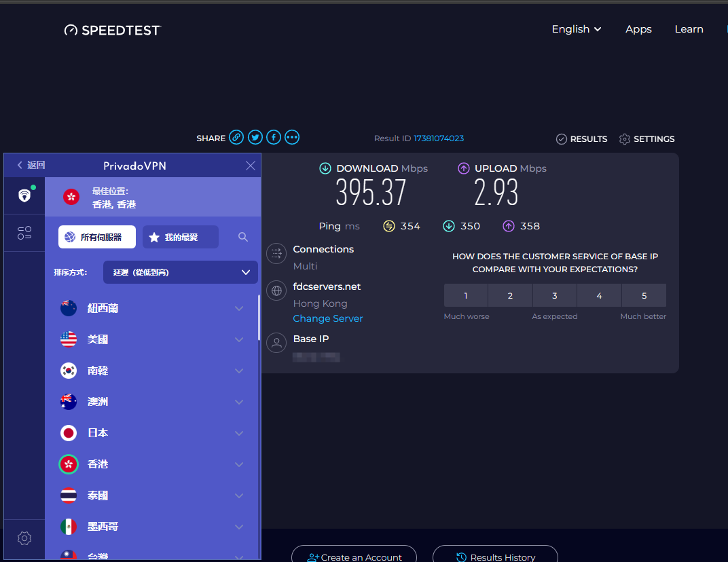Screen dimensions: 728x562
Task: Open Learn menu item
Action: point(689,29)
